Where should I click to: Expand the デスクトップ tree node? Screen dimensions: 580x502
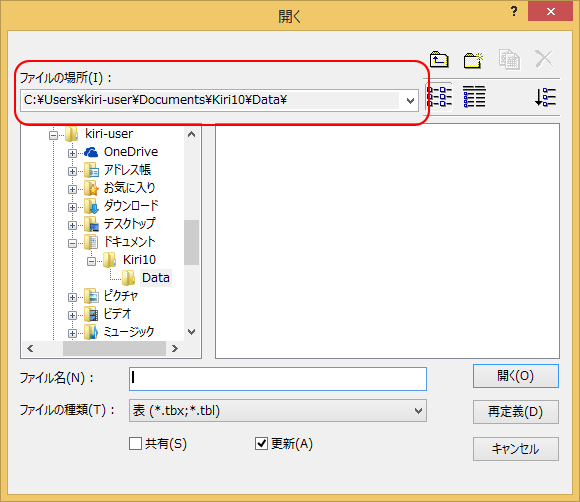(x=72, y=225)
